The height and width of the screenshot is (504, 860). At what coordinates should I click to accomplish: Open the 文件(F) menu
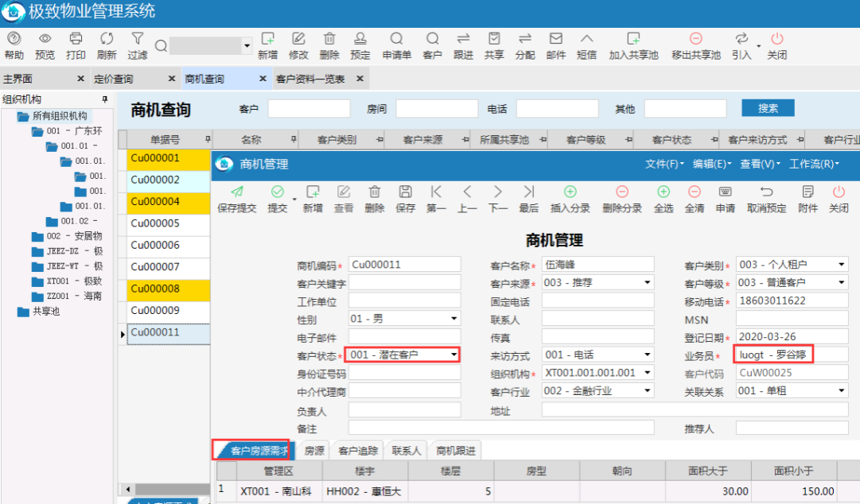[664, 164]
